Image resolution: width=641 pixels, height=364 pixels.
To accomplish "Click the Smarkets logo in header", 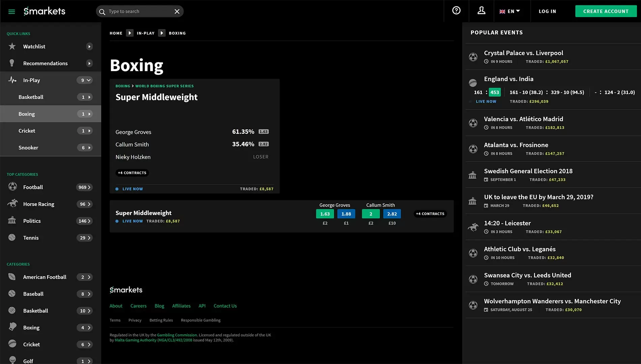I will click(45, 11).
